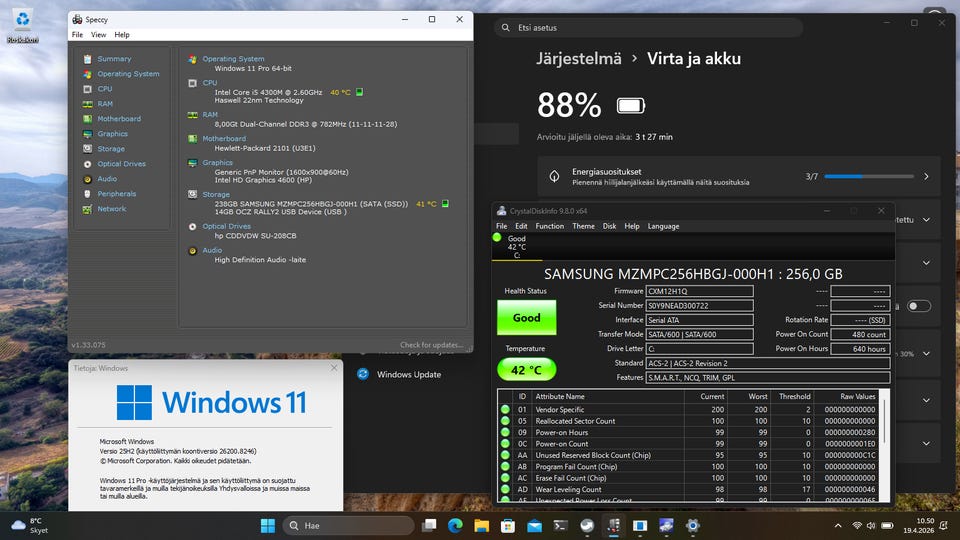960x540 pixels.
Task: Click Optical Drives heading in Speccy summary
Action: click(227, 226)
